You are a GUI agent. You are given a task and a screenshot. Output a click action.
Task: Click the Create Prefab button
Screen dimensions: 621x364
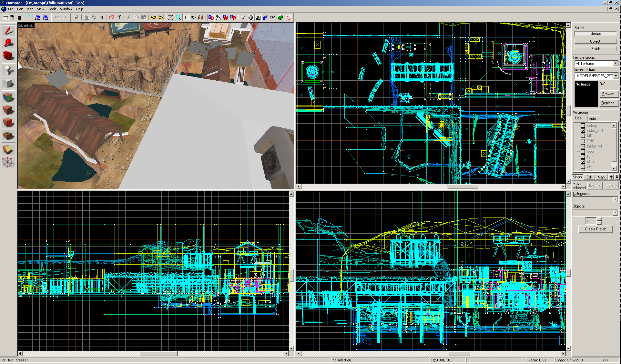(596, 229)
